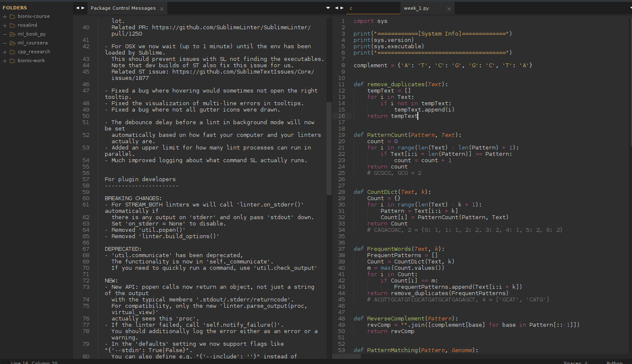Click the 'import sys' code line

coord(370,21)
